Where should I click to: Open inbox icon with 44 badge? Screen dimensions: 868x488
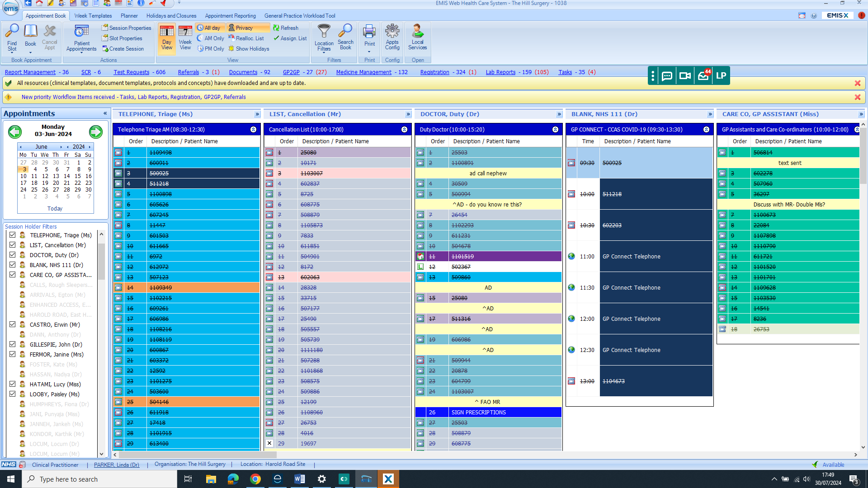[x=703, y=75]
